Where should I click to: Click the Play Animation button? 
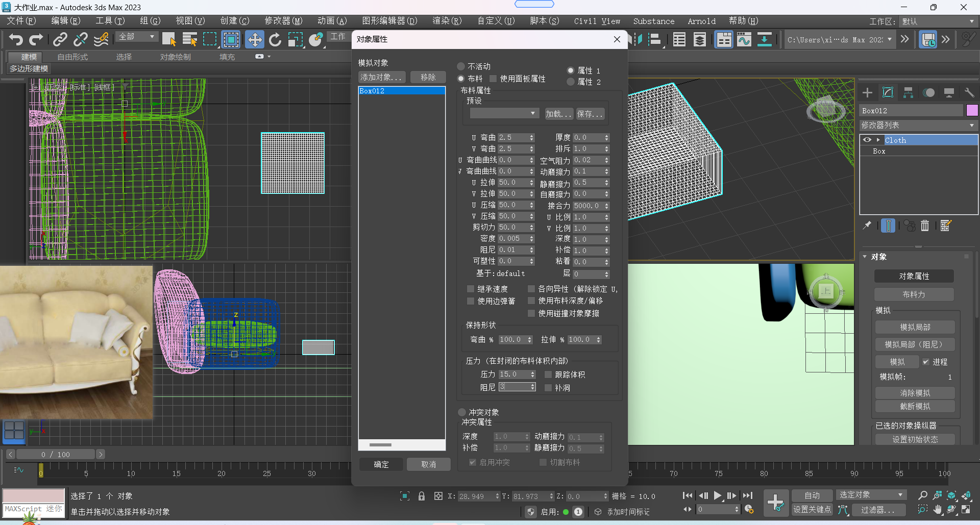(x=718, y=495)
